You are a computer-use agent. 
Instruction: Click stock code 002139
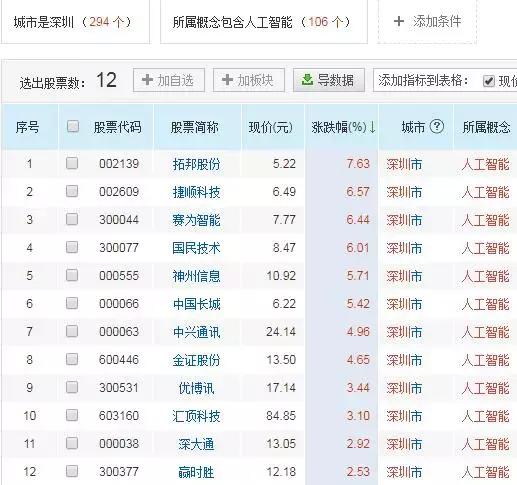[x=119, y=164]
